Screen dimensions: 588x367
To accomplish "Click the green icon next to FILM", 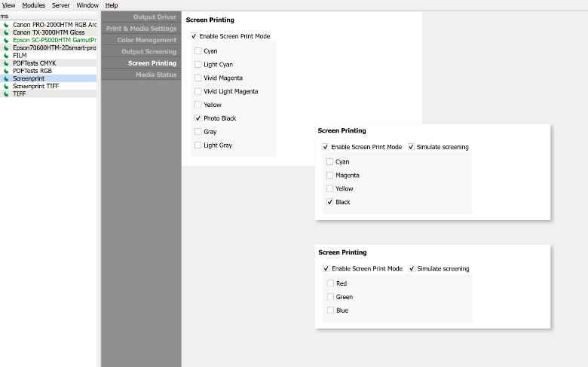I will pos(6,55).
